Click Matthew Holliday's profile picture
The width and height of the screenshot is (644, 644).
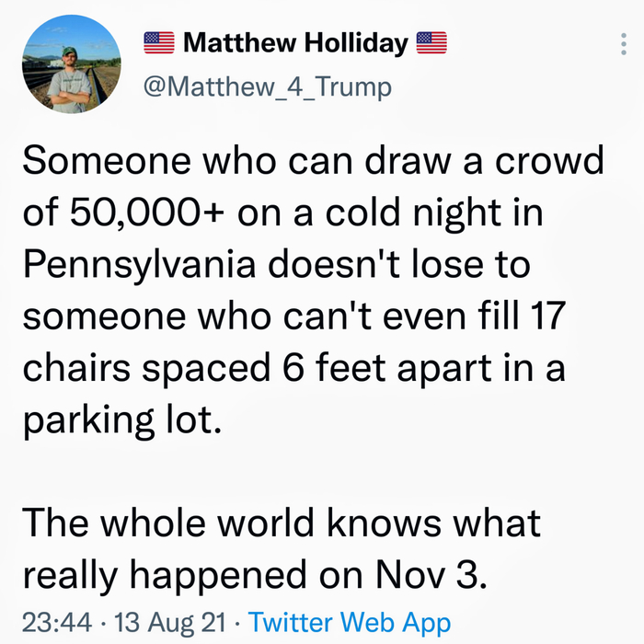pyautogui.click(x=71, y=64)
